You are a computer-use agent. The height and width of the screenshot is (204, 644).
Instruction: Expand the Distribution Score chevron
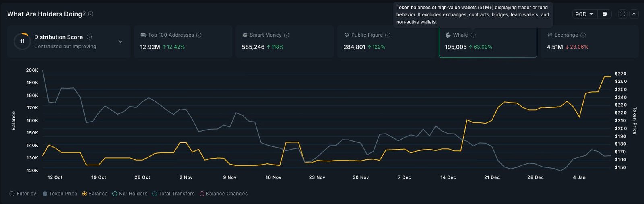[120, 41]
